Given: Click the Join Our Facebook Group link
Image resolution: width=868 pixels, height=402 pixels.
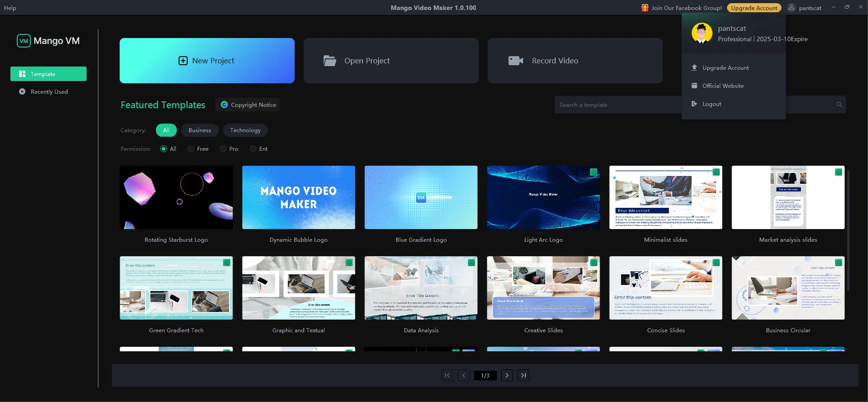Looking at the screenshot, I should click(x=687, y=8).
